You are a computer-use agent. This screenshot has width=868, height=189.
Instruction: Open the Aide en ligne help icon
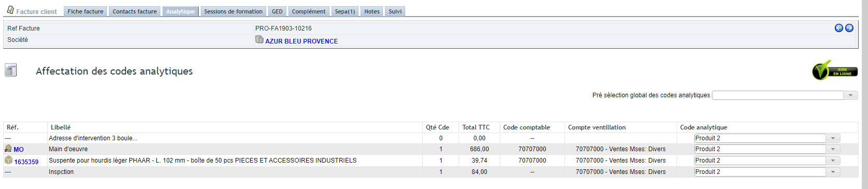pos(835,70)
